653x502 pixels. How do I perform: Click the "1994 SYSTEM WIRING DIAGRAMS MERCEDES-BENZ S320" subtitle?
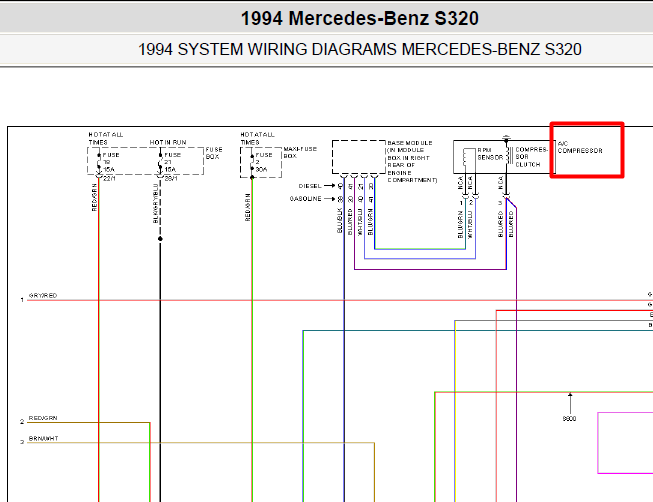click(359, 49)
